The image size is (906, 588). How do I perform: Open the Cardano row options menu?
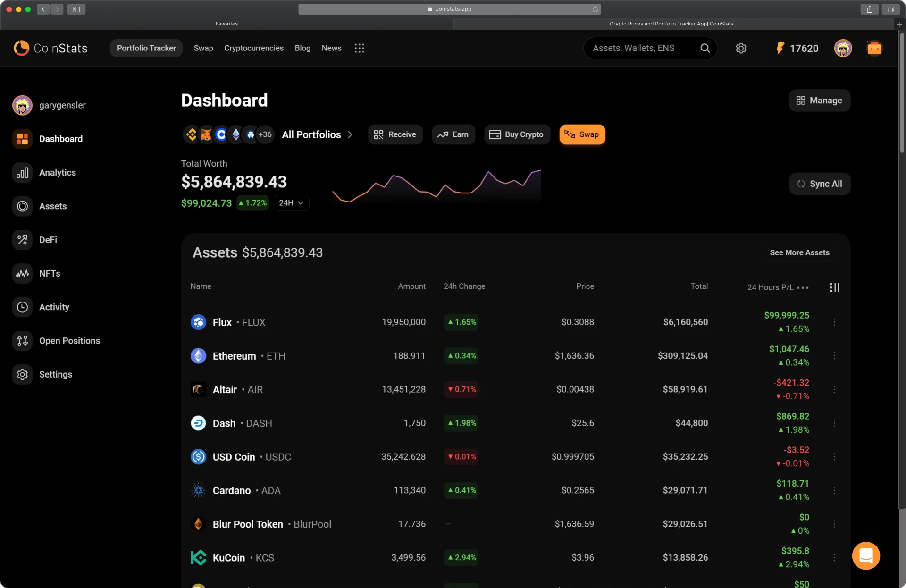834,490
